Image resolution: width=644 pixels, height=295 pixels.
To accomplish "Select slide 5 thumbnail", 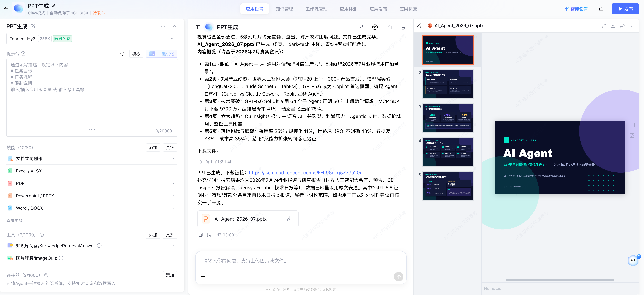I will (448, 186).
